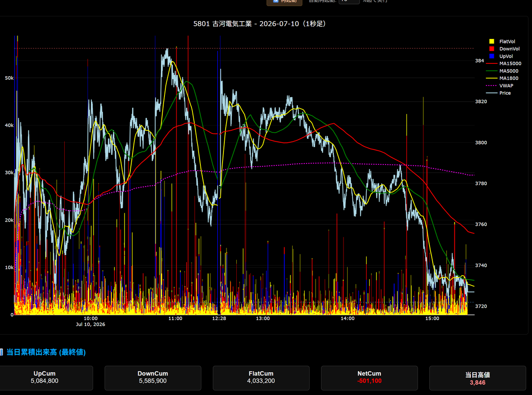
Task: Toggle the VWAP legend entry
Action: pyautogui.click(x=504, y=86)
